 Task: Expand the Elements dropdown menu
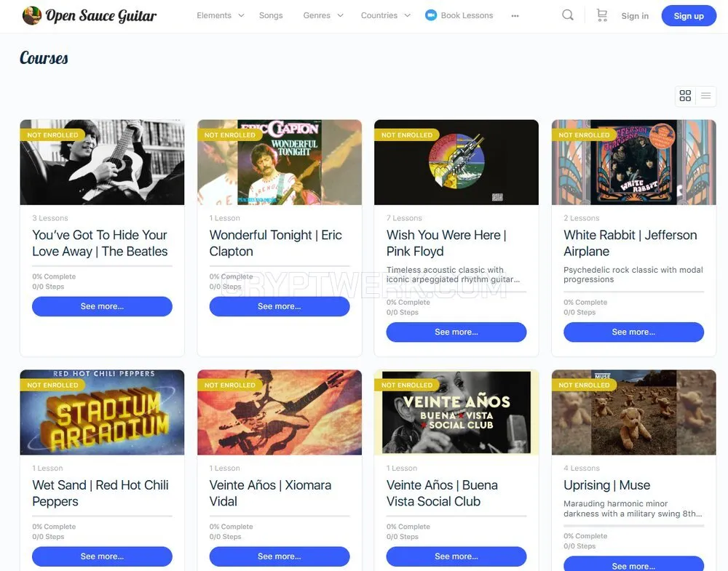click(x=220, y=15)
